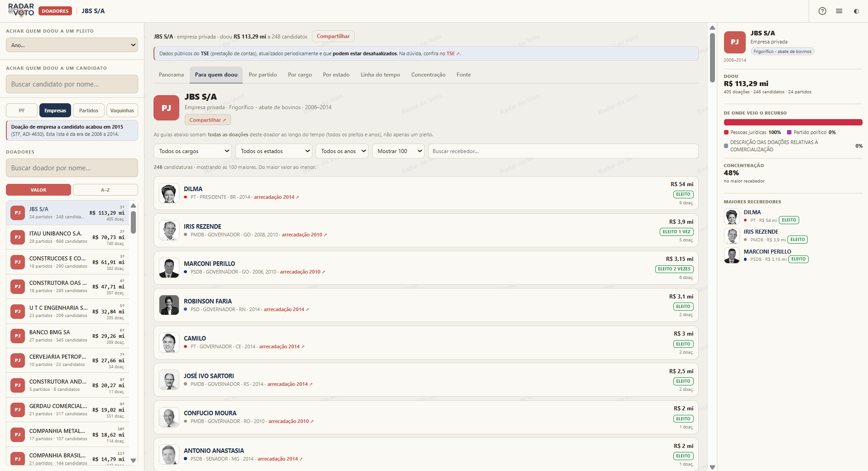Viewport: 868px width, 471px height.
Task: Switch to the Linha do tempo tab
Action: [x=380, y=75]
